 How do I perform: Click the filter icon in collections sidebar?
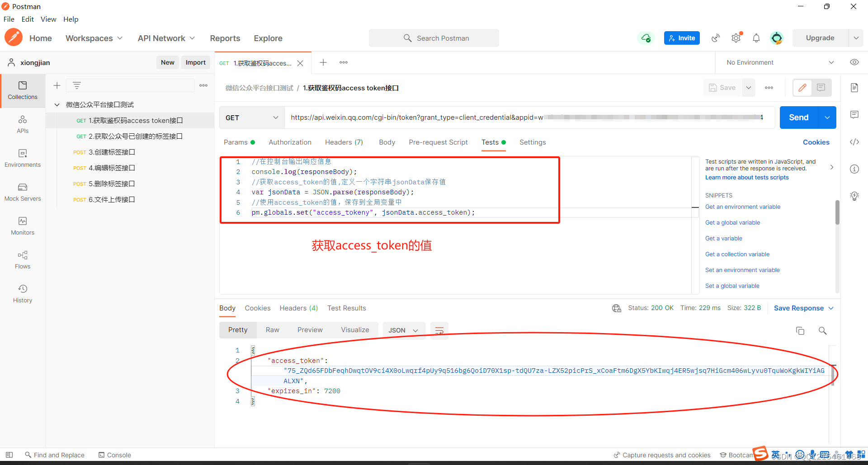click(77, 85)
